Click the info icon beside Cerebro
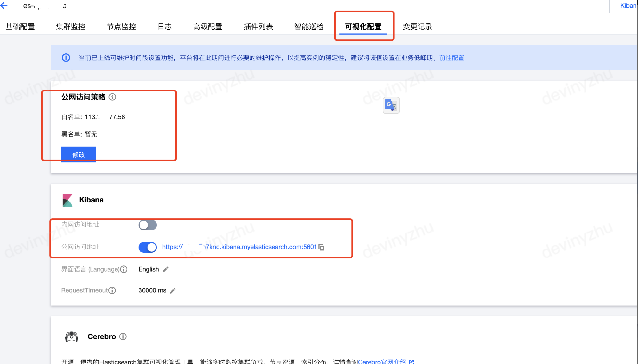Image resolution: width=638 pixels, height=364 pixels. 123,336
